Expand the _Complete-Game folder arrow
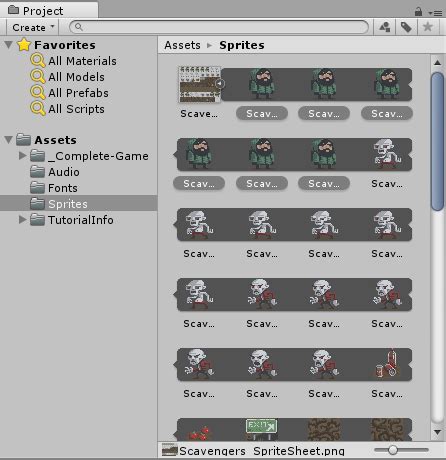The width and height of the screenshot is (446, 460). [x=22, y=156]
